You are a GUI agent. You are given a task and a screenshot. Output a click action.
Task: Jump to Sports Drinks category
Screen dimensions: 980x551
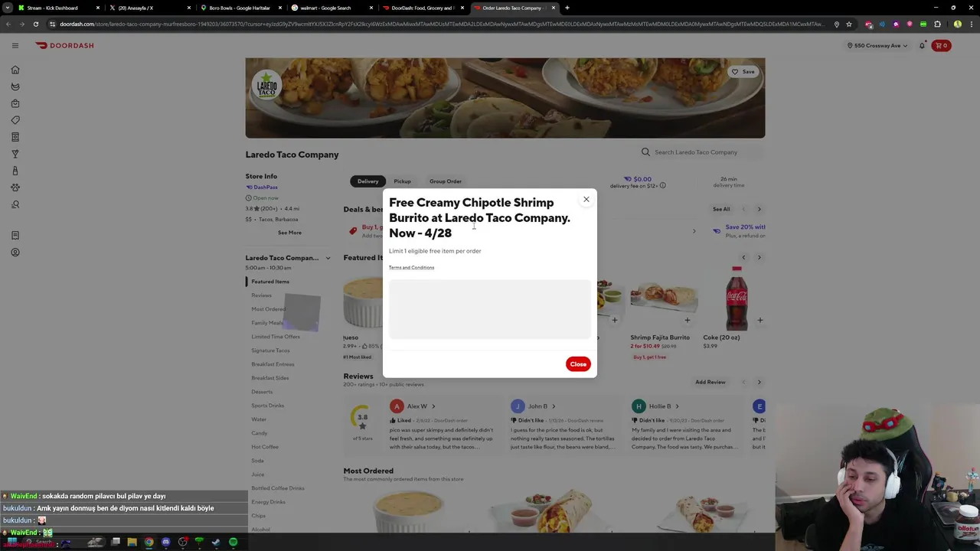[267, 406]
